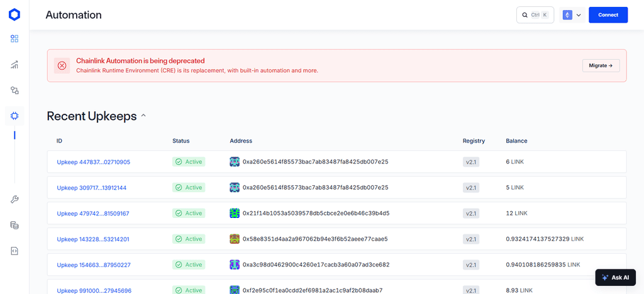Viewport: 644px width, 294px height.
Task: Open the dashboard grid icon in sidebar
Action: click(14, 39)
